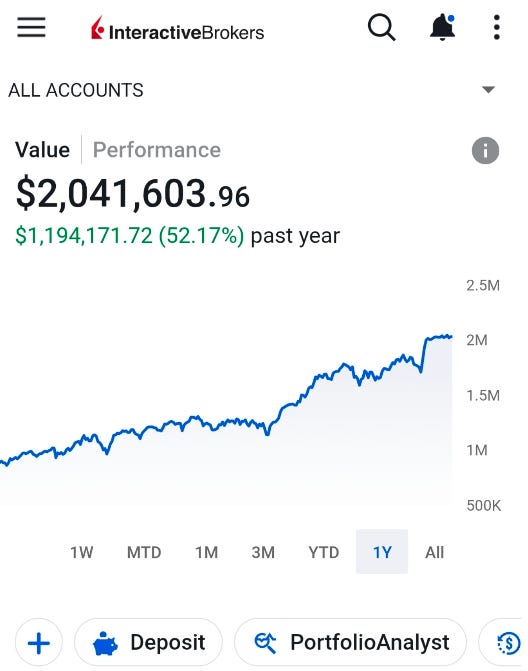Viewport: 528px width, 671px height.
Task: Choose the All time range
Action: pos(434,552)
